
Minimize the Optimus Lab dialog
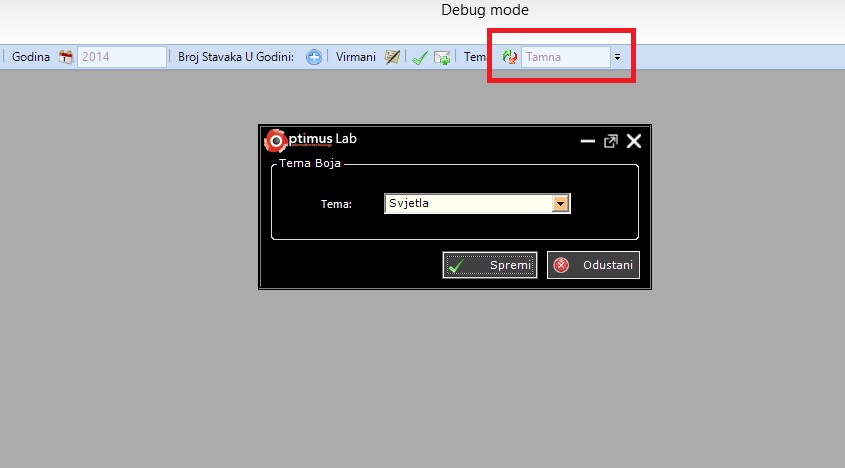point(588,142)
